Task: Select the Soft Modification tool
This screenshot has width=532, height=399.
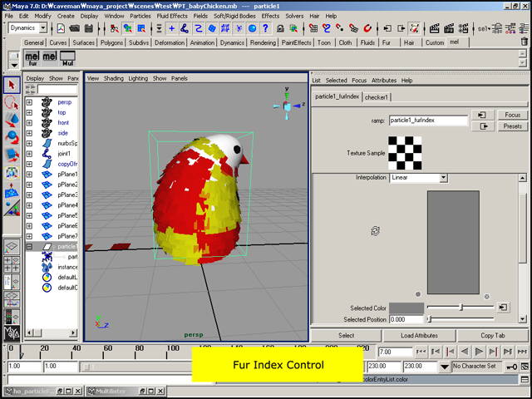Action: [x=12, y=190]
